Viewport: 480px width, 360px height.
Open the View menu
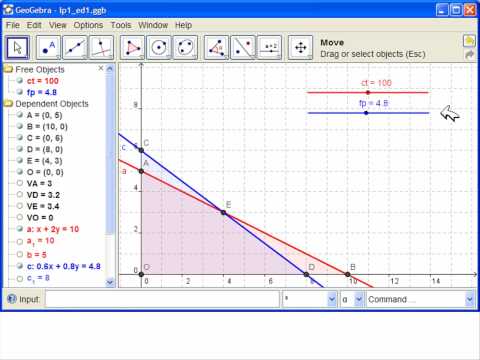[x=57, y=25]
